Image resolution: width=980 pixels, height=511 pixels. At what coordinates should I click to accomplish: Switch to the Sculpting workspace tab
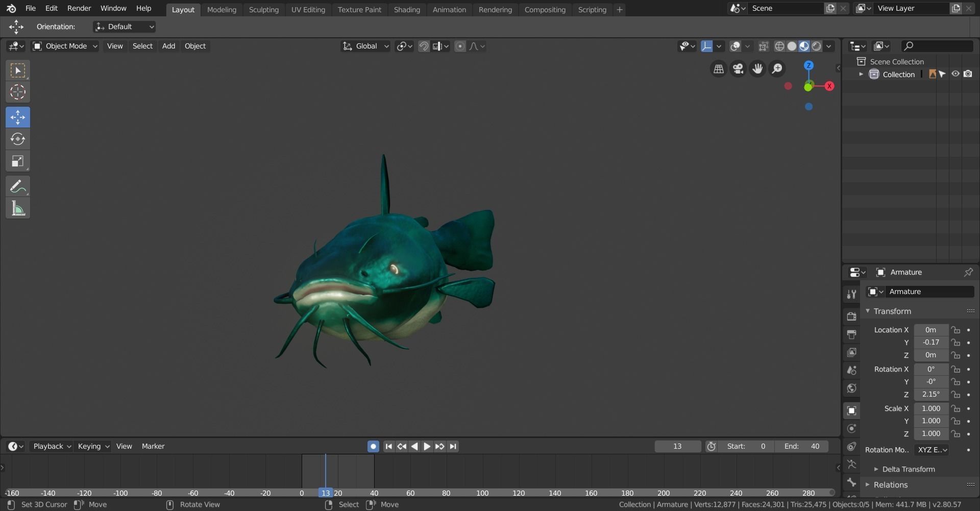pyautogui.click(x=264, y=10)
